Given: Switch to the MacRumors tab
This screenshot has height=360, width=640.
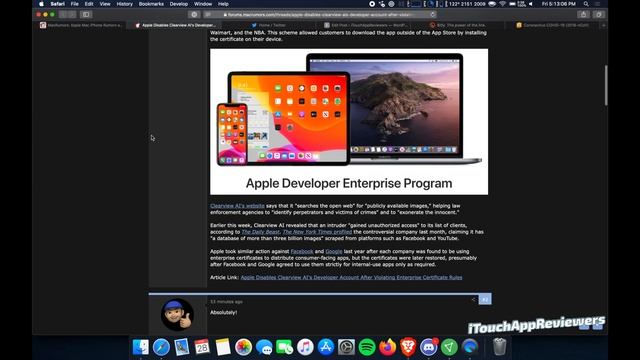Looking at the screenshot, I should (x=81, y=25).
